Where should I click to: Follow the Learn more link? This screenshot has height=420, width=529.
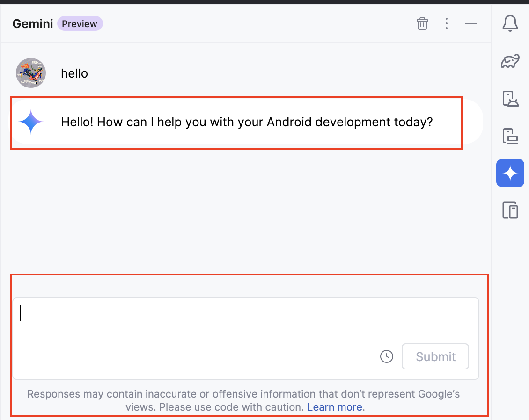334,407
